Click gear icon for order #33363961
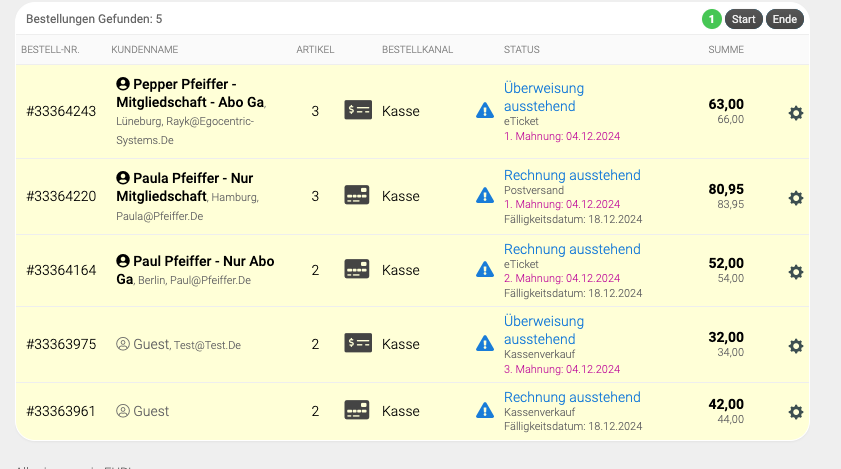This screenshot has height=469, width=841. tap(796, 412)
